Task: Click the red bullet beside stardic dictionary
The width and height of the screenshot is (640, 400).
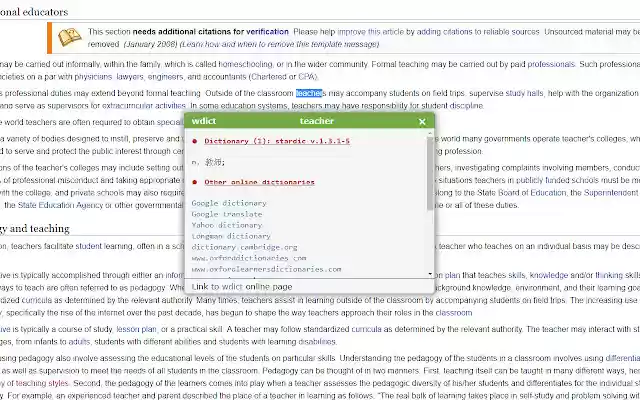Action: [x=195, y=141]
